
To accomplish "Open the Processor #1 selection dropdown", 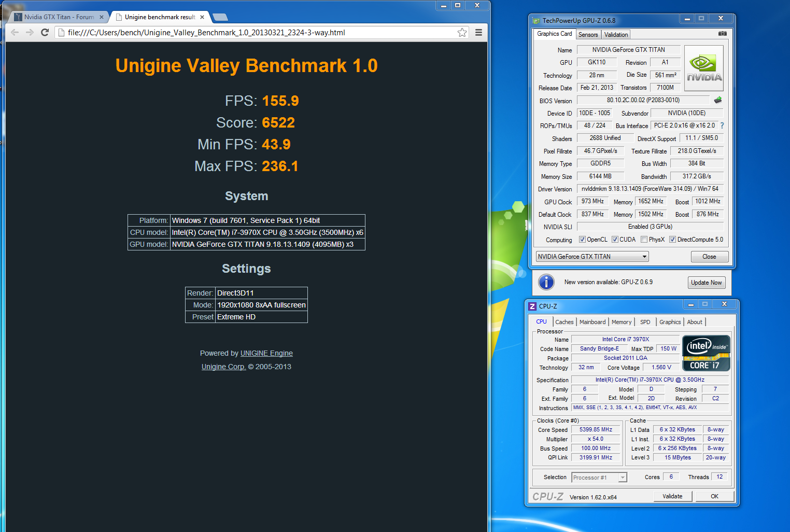I will (599, 478).
